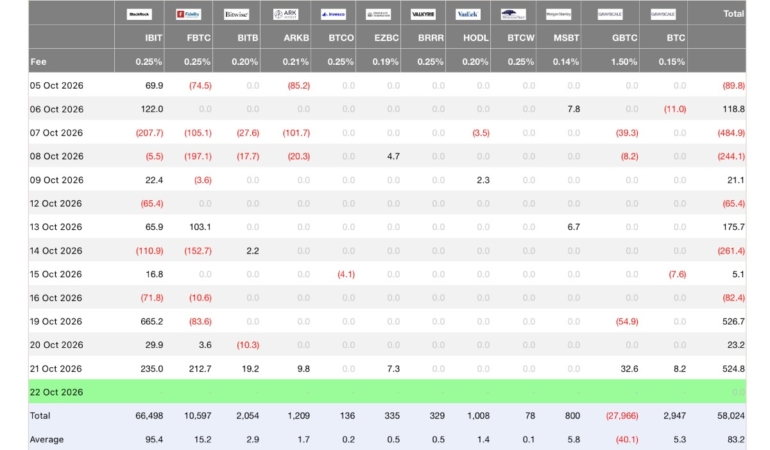Select the ARKB column header
This screenshot has height=450, width=770.
coord(296,38)
